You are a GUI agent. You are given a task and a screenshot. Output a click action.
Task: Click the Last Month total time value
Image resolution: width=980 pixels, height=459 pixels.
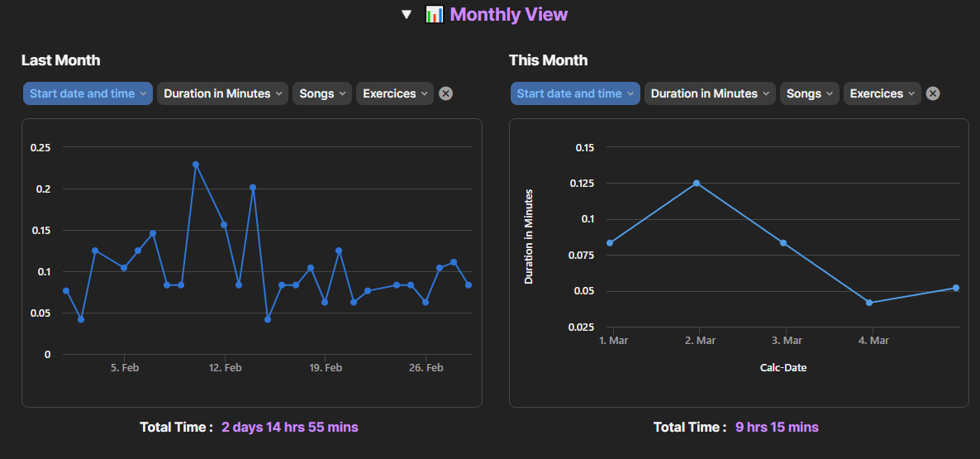pos(289,428)
